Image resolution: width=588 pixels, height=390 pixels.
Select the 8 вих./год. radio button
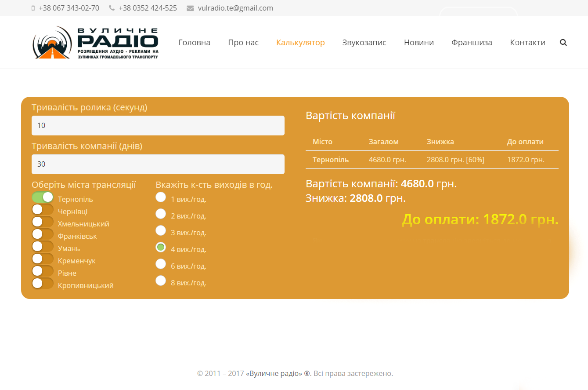pyautogui.click(x=161, y=281)
